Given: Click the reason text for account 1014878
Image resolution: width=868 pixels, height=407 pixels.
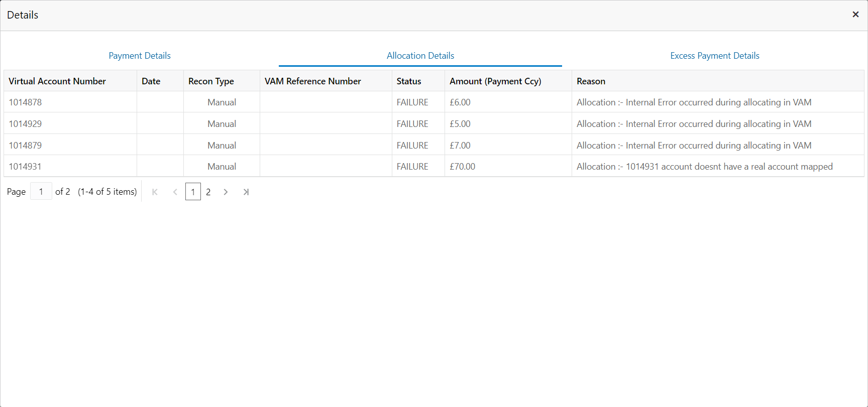Looking at the screenshot, I should tap(694, 102).
